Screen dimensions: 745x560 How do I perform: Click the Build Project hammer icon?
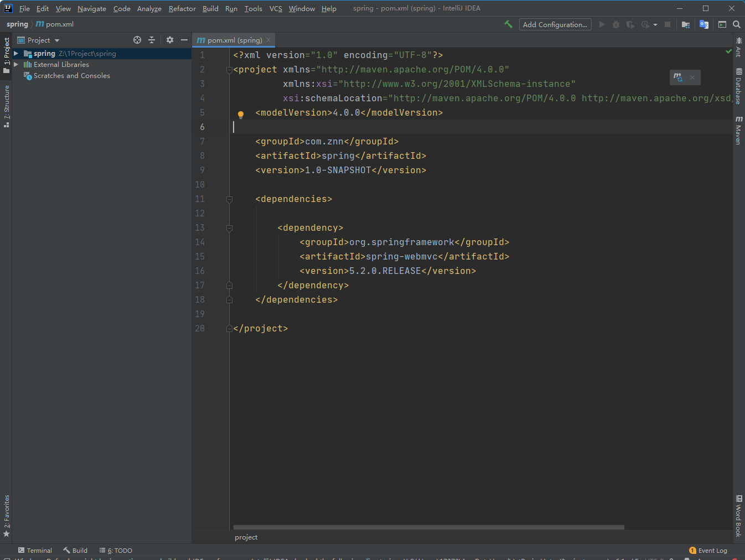point(508,24)
